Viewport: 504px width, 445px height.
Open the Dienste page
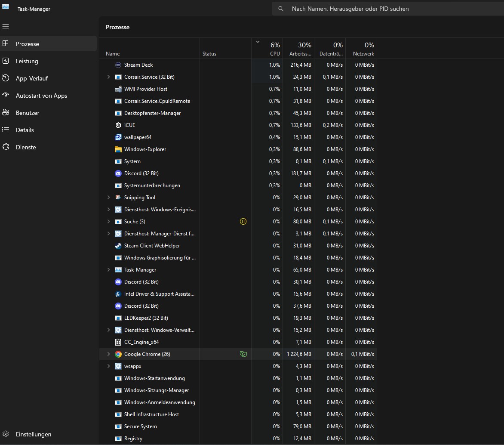(48, 147)
